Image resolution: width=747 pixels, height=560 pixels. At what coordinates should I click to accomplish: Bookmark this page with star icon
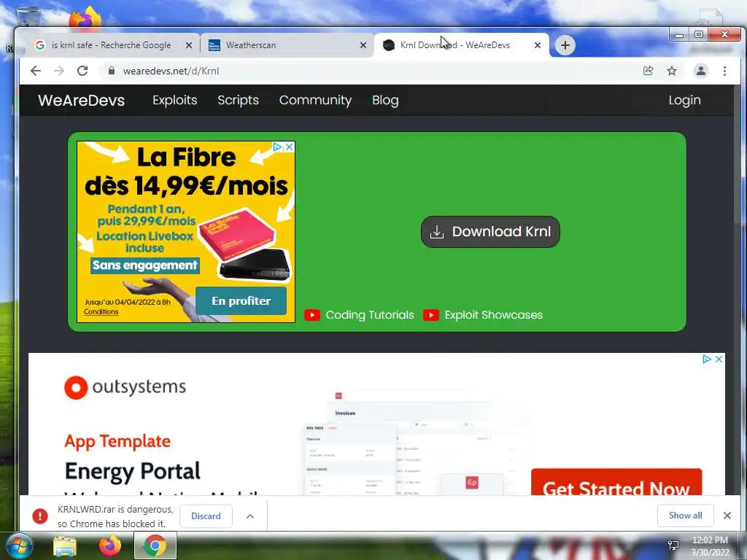pyautogui.click(x=672, y=71)
